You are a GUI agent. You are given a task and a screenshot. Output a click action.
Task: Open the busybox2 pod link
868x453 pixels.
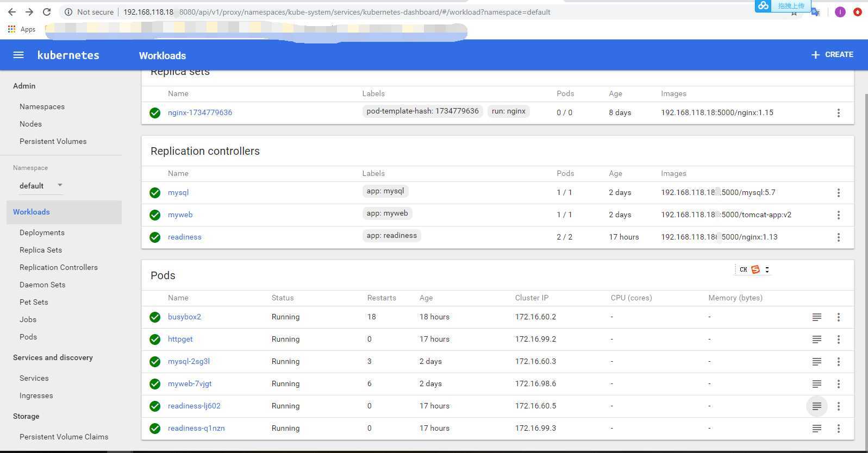tap(184, 317)
